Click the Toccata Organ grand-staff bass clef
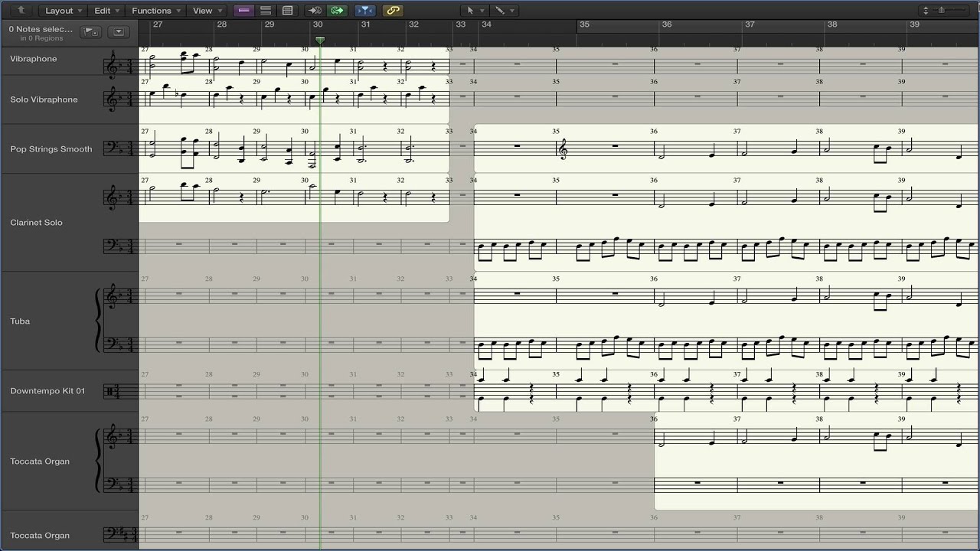This screenshot has width=980, height=551. [x=112, y=484]
